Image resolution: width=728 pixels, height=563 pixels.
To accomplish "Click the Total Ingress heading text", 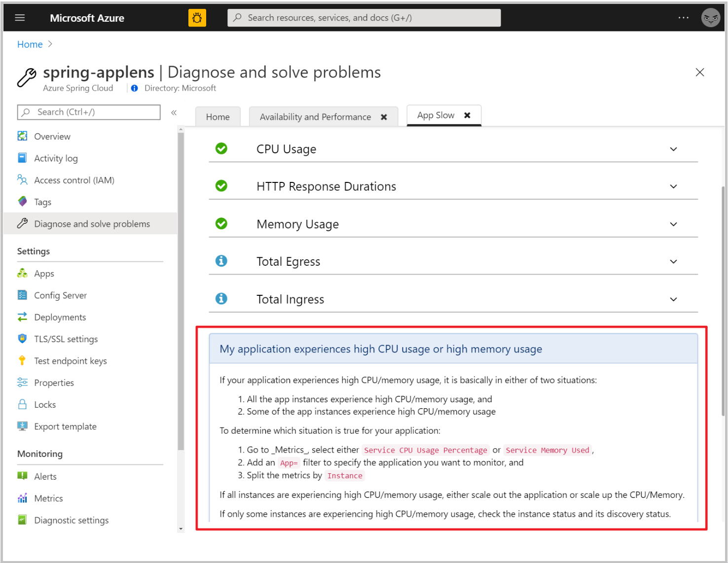I will coord(290,299).
